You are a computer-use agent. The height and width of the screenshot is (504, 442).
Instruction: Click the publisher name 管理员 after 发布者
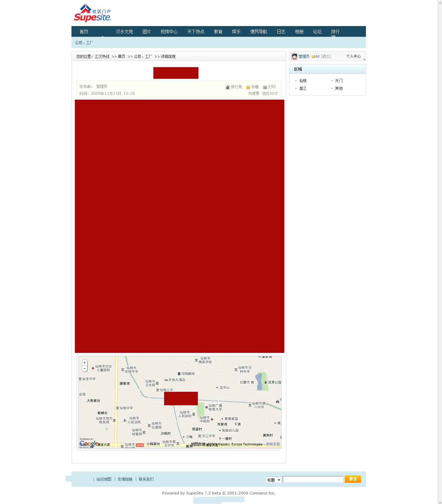(x=102, y=86)
